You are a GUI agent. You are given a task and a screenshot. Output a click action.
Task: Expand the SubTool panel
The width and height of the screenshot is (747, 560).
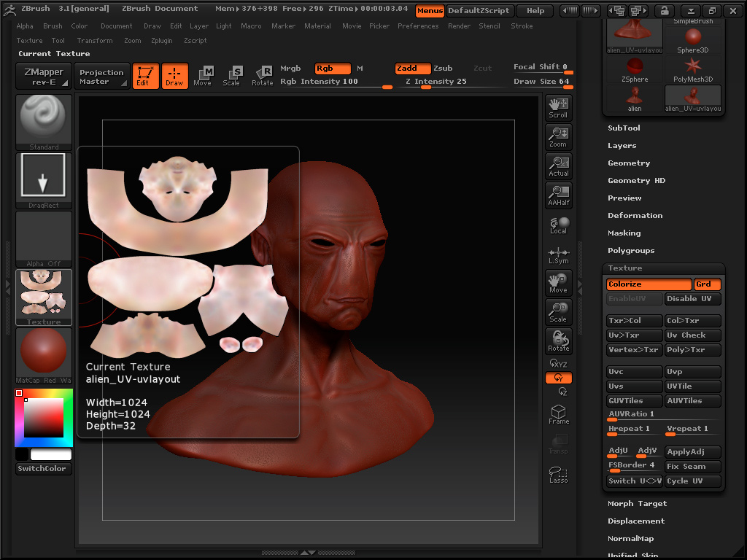624,128
